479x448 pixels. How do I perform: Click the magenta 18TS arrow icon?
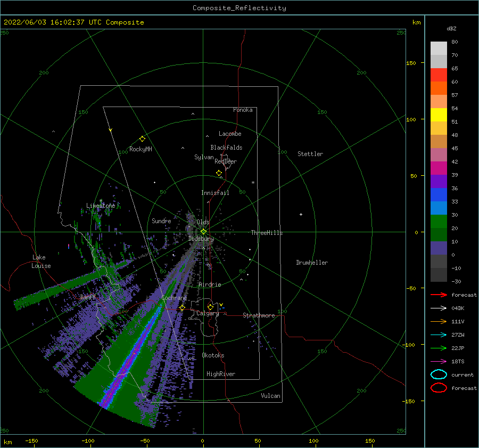click(439, 361)
